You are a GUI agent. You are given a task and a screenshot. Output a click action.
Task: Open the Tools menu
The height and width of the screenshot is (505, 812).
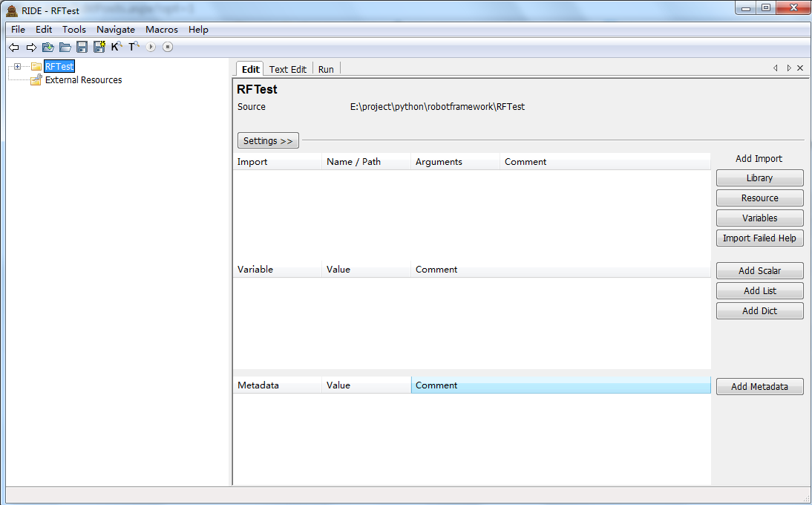pos(74,30)
